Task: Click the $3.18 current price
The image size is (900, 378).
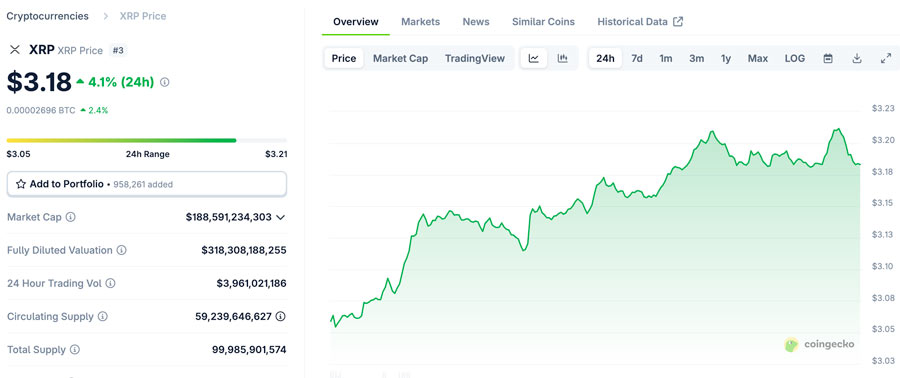Action: (x=39, y=82)
